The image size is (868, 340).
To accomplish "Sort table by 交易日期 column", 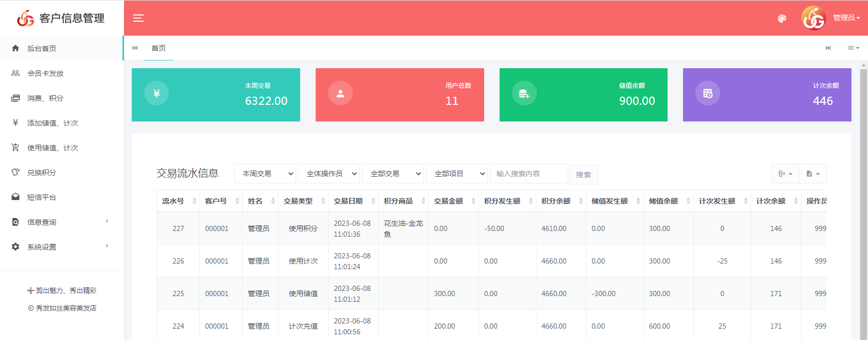I will tap(353, 201).
